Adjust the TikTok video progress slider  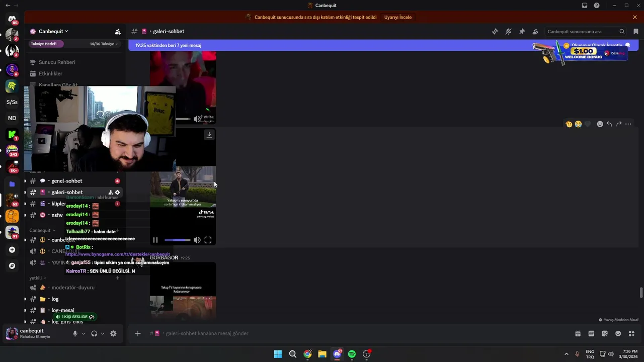[x=177, y=240]
